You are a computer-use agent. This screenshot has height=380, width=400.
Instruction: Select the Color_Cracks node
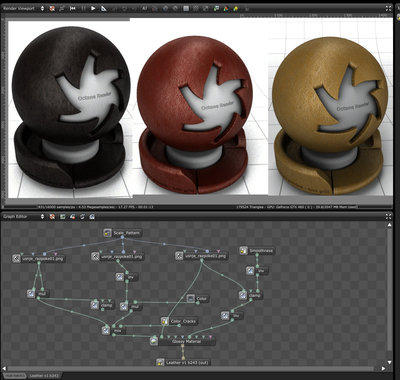[180, 321]
